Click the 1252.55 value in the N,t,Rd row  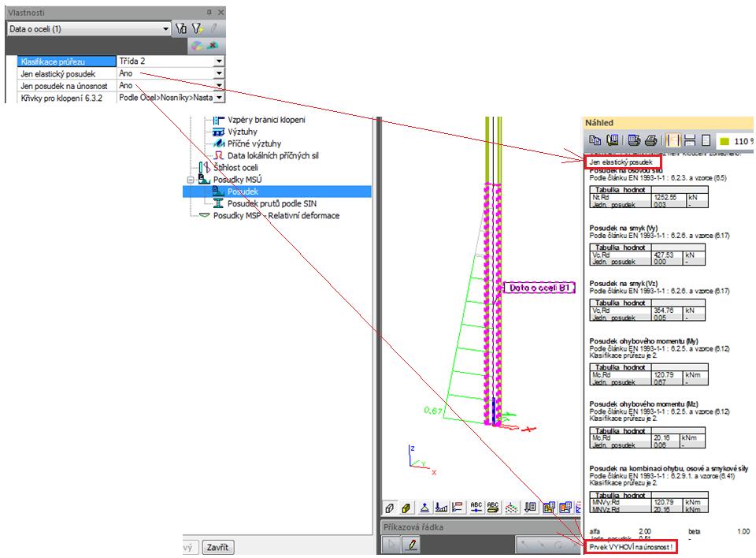point(665,197)
